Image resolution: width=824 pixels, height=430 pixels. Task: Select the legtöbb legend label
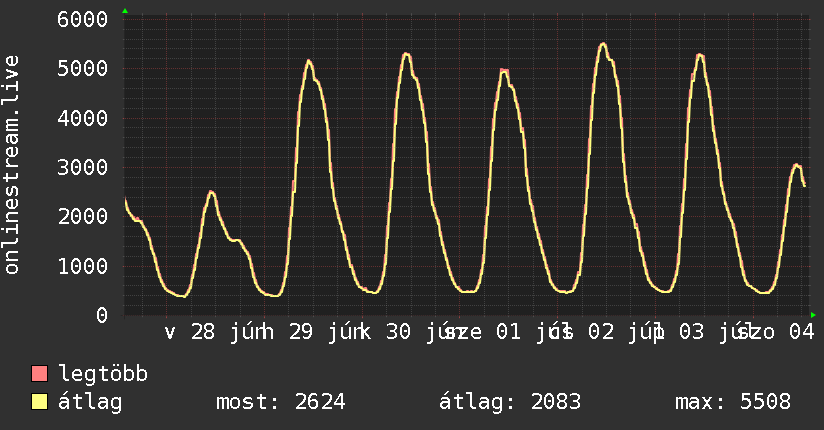103,373
